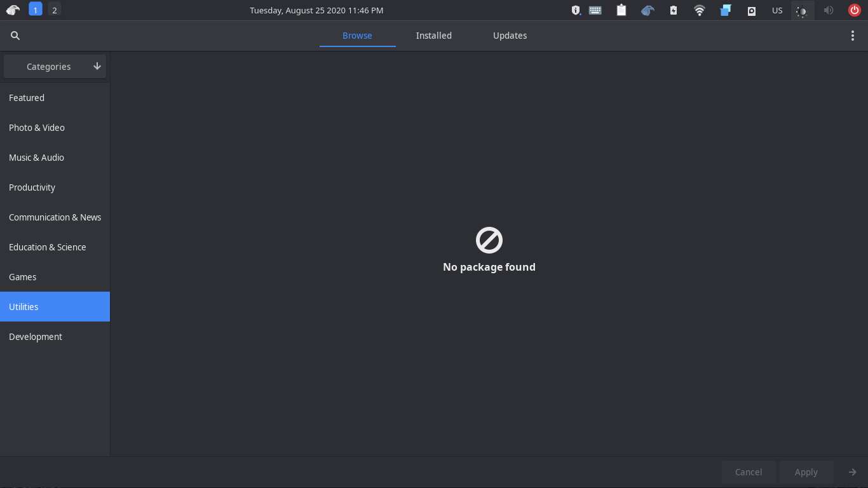The width and height of the screenshot is (868, 488).
Task: Switch to workspace 2
Action: point(55,10)
